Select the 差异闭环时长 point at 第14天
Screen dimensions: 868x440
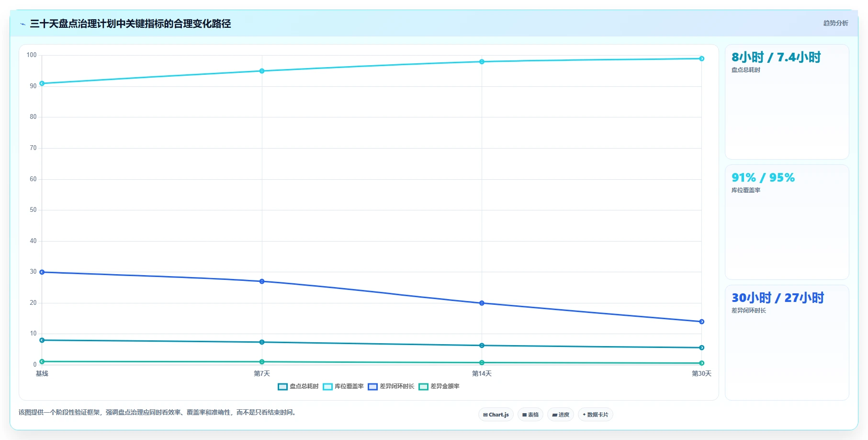tap(482, 303)
